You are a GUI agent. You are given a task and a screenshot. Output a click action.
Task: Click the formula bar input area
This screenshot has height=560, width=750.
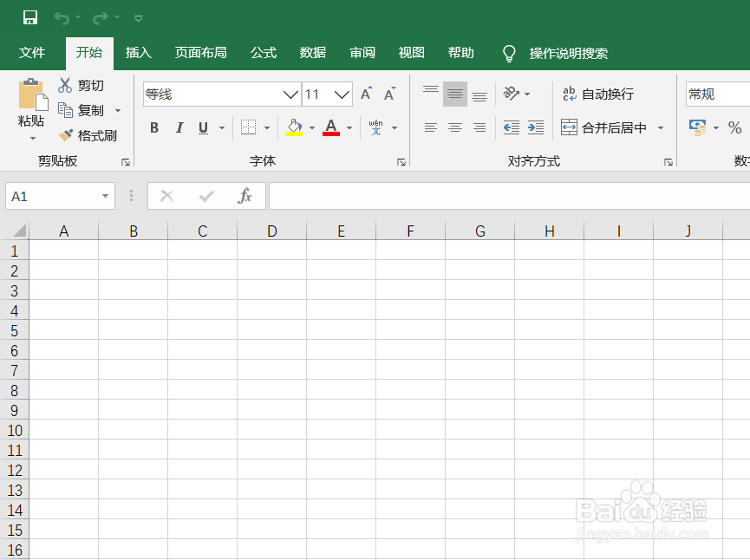tap(510, 196)
